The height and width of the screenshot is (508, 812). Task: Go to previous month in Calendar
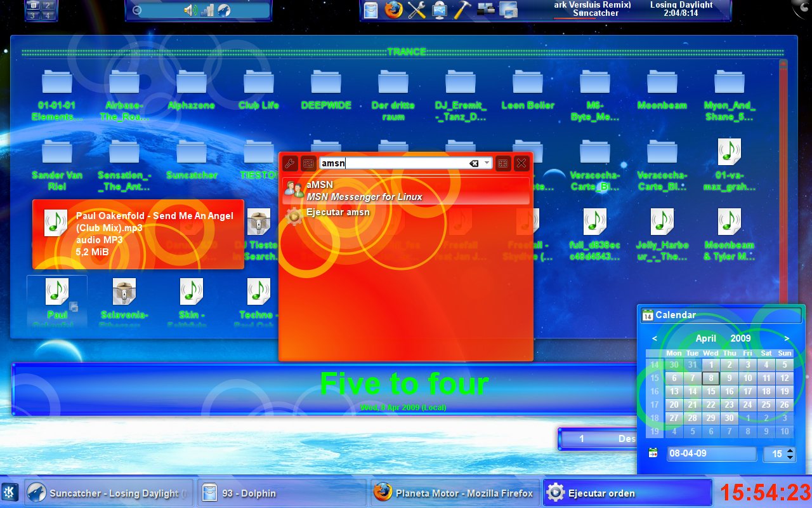point(655,338)
